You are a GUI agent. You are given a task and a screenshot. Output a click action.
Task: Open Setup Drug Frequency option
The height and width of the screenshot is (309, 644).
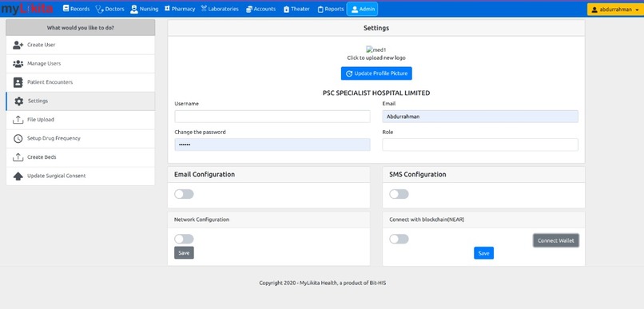(81, 138)
